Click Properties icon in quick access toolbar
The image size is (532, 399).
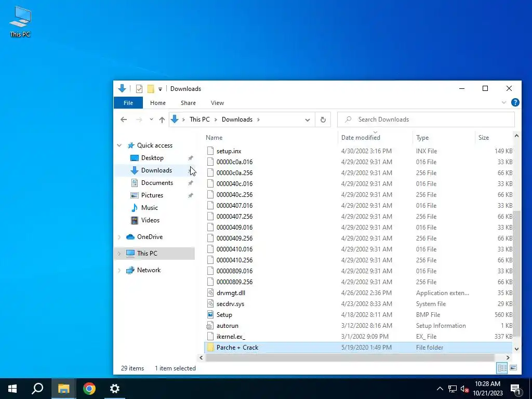pos(139,89)
